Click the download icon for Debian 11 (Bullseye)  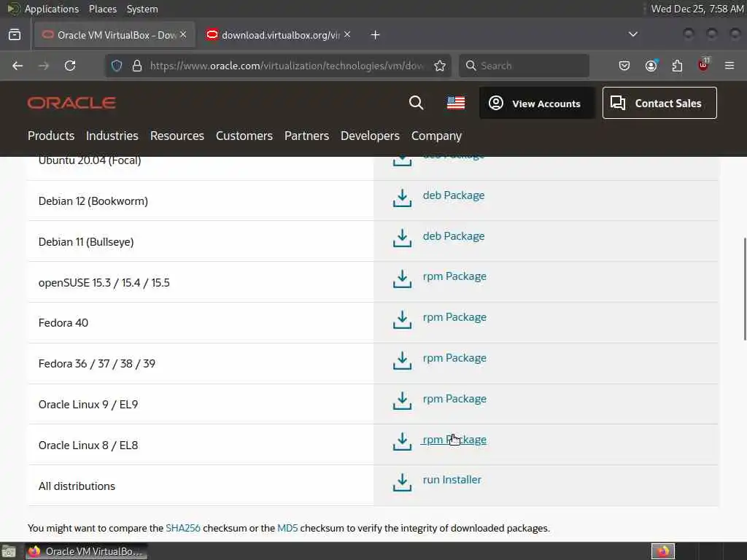402,238
